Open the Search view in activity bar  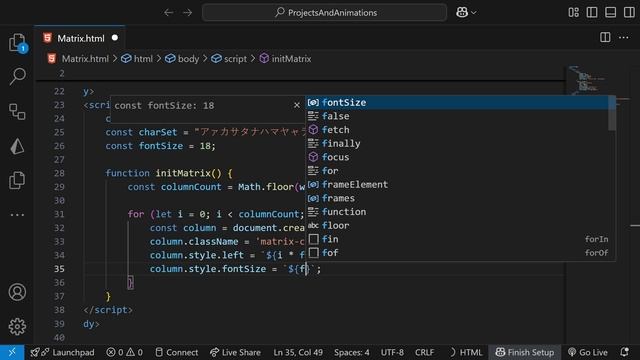pyautogui.click(x=17, y=76)
